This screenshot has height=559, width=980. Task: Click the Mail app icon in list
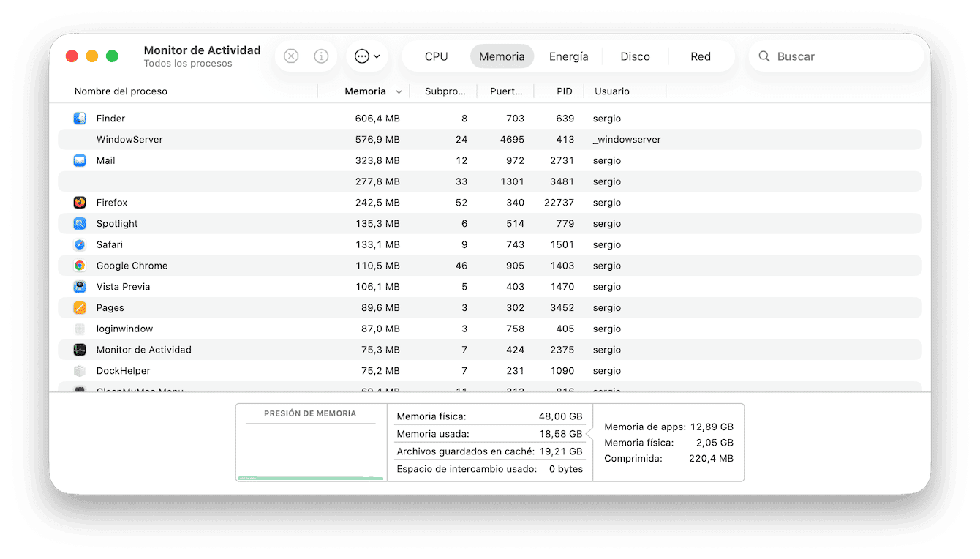(x=80, y=160)
